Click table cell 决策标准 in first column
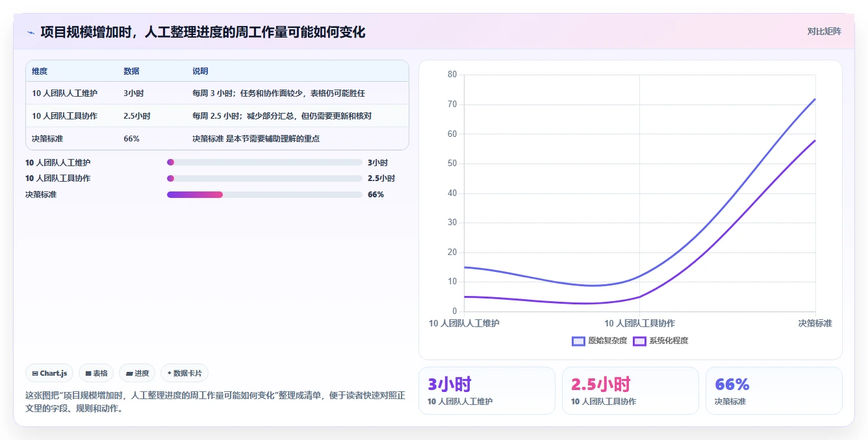Screen dimensions: 868x440 point(47,139)
